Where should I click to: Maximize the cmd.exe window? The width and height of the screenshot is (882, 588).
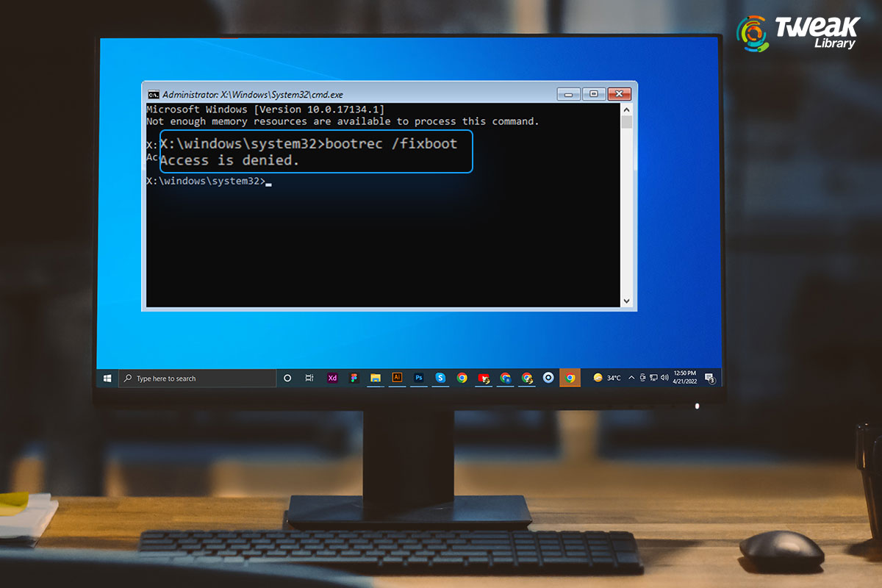click(594, 94)
